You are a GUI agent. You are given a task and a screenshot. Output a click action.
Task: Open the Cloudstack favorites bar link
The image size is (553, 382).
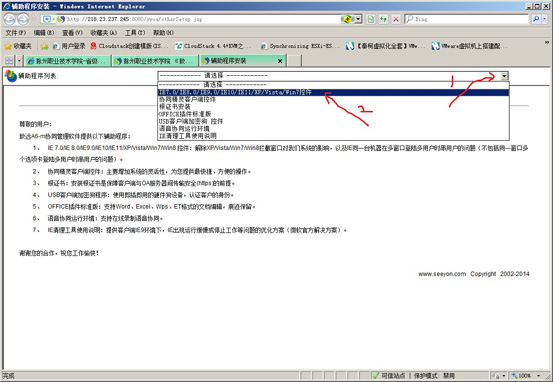(x=130, y=46)
